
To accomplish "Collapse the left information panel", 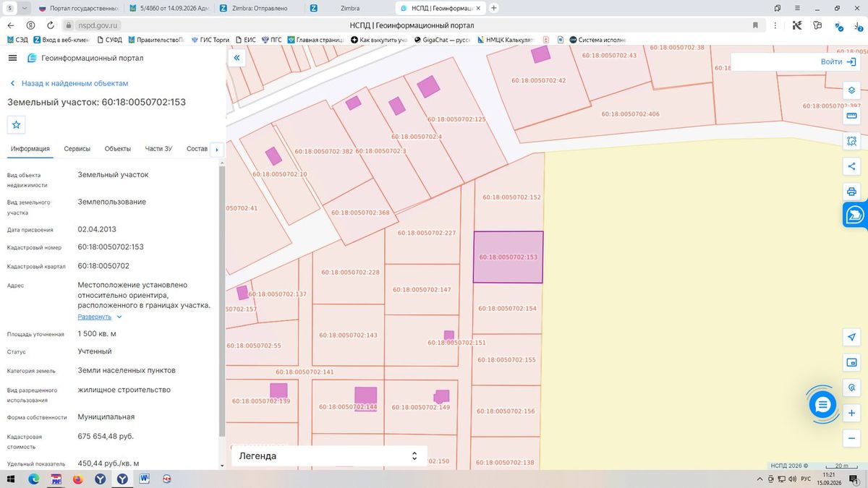I will point(237,58).
